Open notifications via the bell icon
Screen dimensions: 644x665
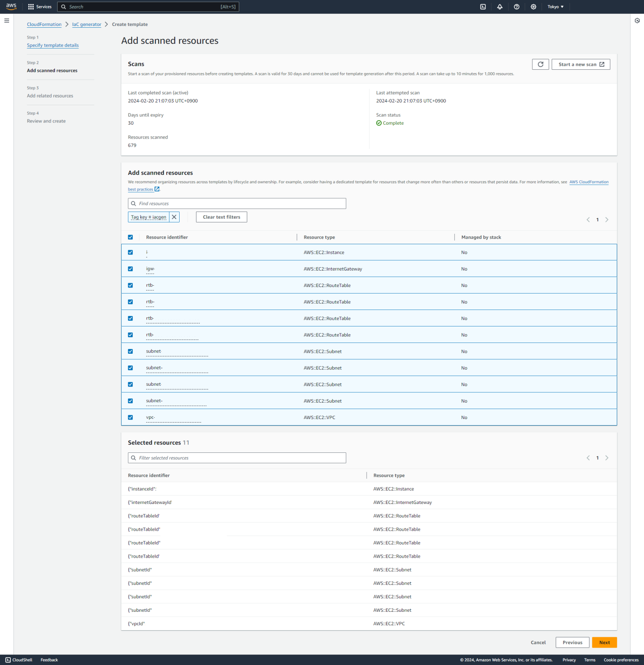[500, 6]
